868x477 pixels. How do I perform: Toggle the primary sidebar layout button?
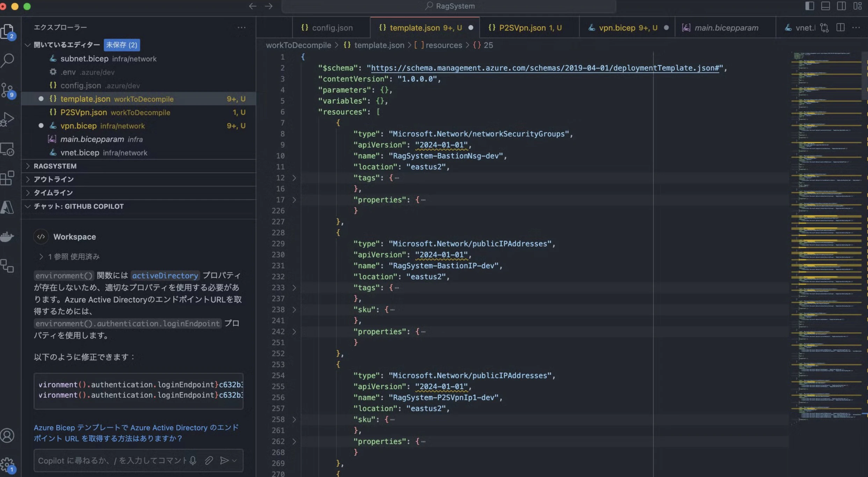809,6
